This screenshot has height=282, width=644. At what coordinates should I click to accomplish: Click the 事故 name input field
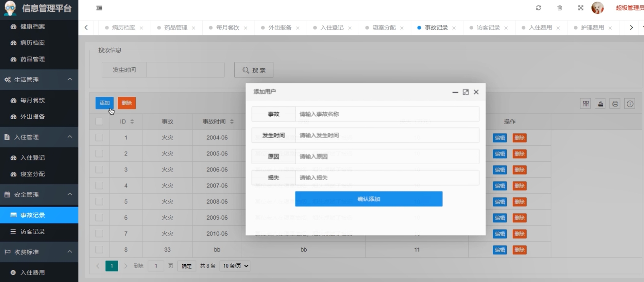click(x=387, y=114)
